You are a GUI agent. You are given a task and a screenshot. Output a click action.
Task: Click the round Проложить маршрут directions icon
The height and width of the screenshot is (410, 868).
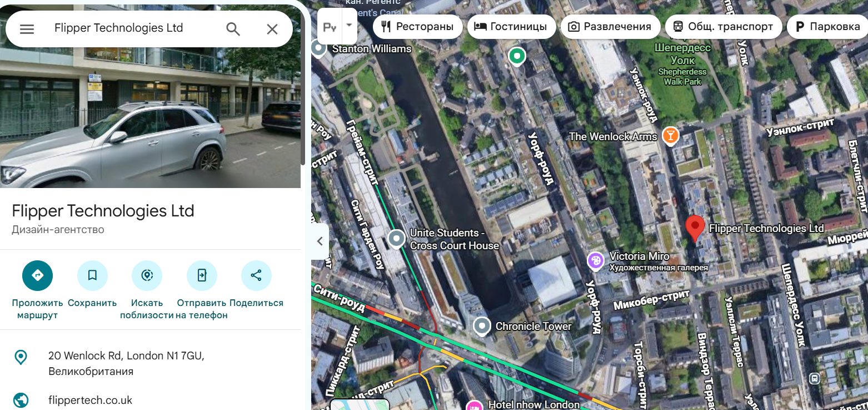click(x=38, y=275)
